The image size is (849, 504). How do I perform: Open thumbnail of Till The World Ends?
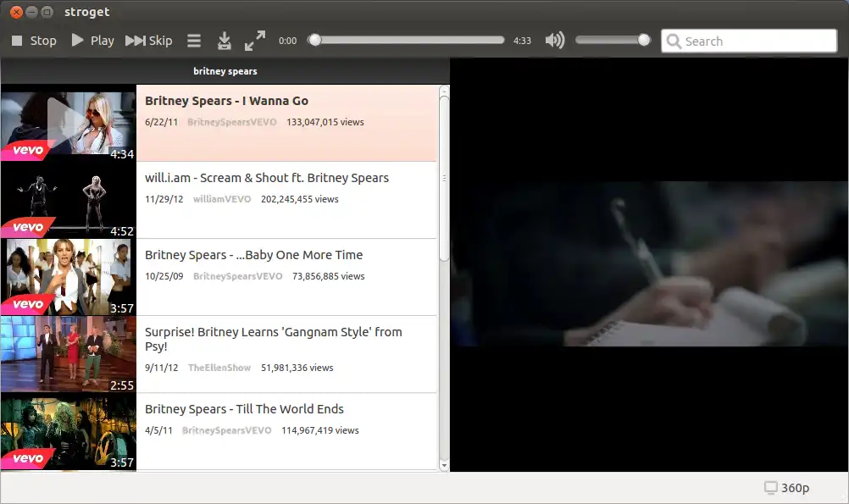[69, 431]
